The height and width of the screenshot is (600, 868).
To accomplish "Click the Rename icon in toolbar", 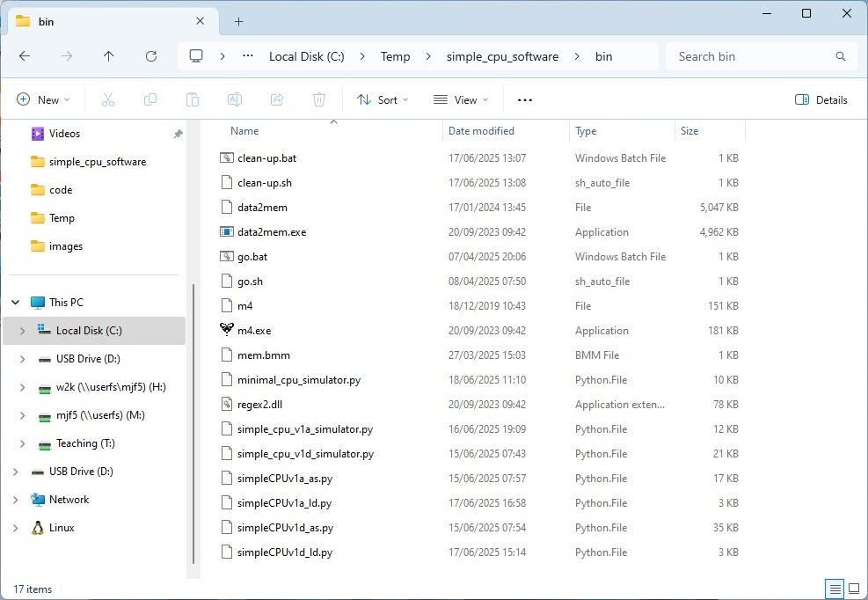I will [235, 100].
